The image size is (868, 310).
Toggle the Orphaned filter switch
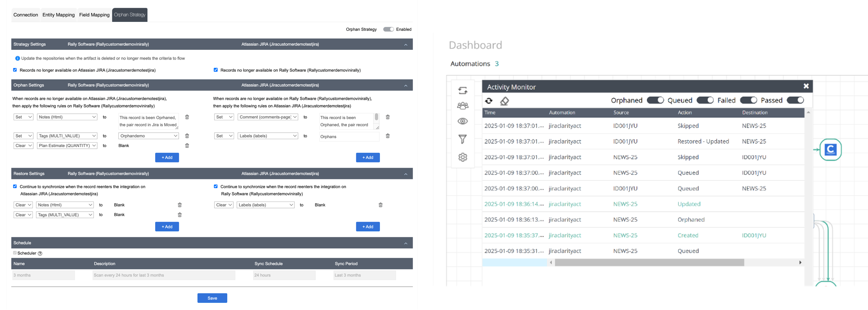(655, 100)
